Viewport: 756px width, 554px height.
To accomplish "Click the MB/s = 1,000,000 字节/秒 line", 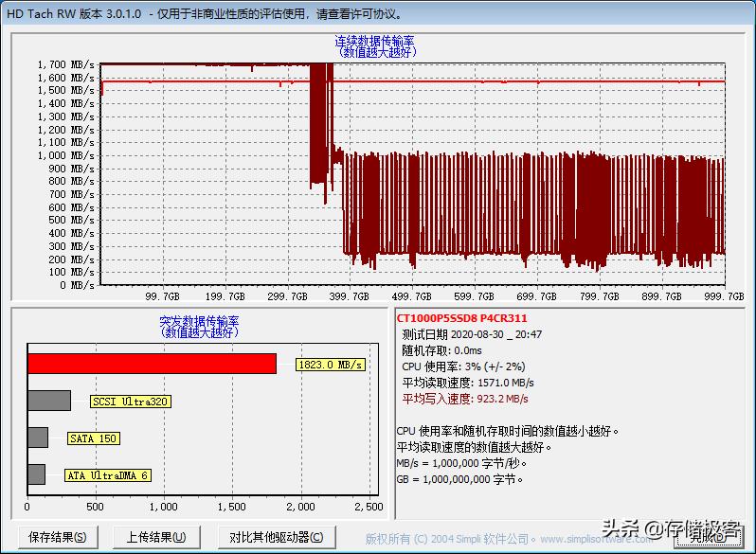I will (461, 463).
